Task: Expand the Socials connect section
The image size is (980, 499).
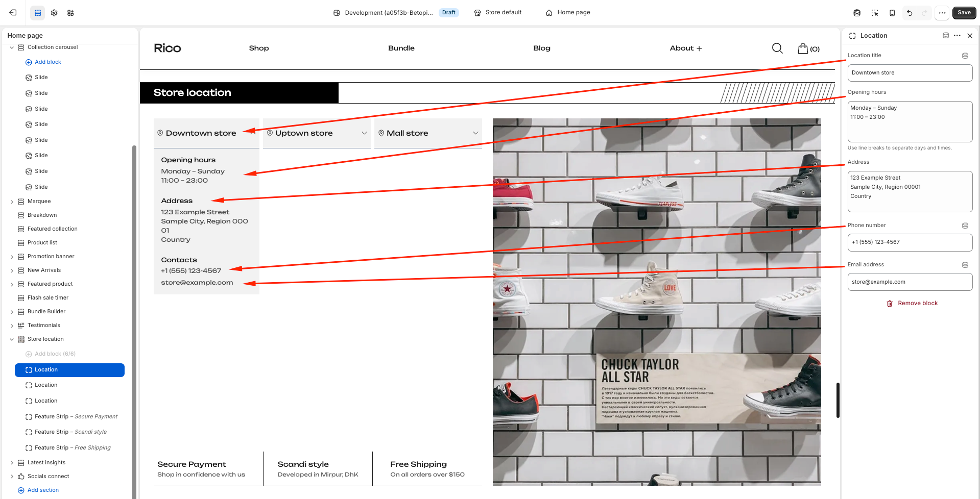Action: (x=12, y=477)
